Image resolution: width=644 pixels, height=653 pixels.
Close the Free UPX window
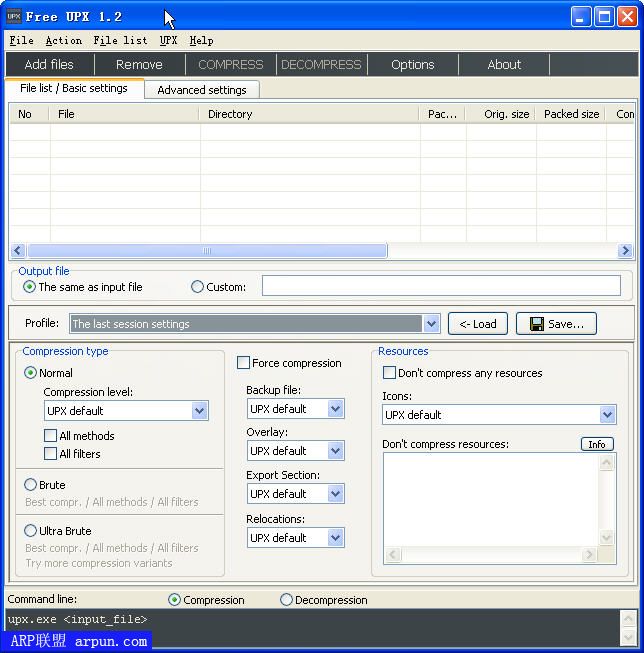click(x=627, y=17)
